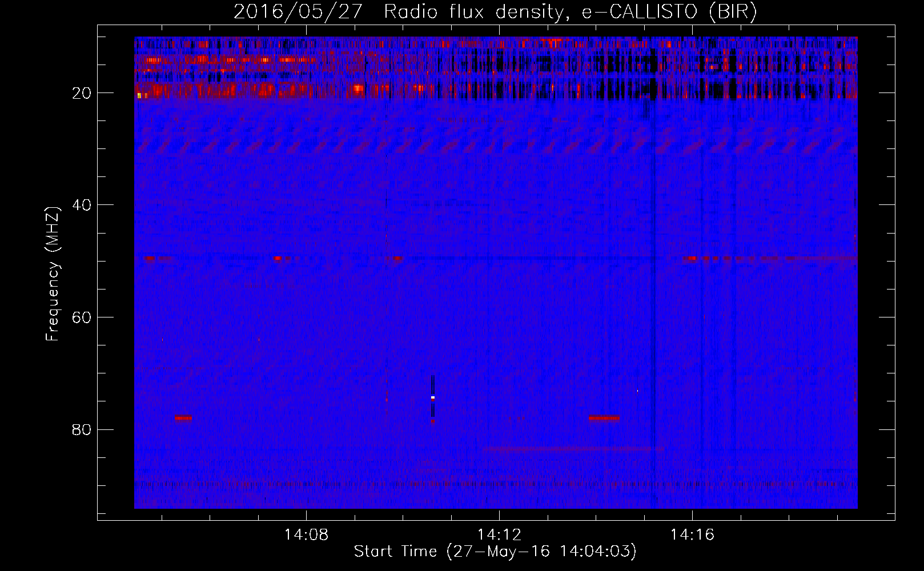Click the short red burst segment at left near 78 MHz

(183, 418)
